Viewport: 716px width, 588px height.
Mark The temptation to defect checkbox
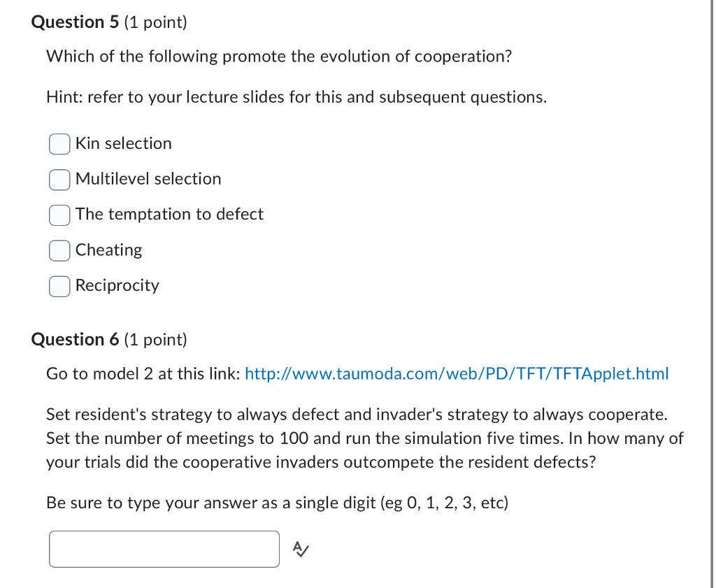[59, 215]
